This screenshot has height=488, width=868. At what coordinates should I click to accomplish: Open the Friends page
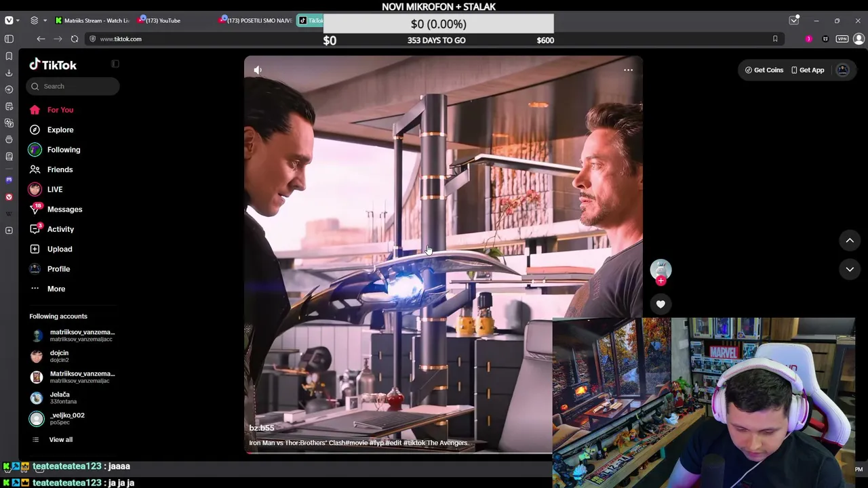(x=60, y=169)
